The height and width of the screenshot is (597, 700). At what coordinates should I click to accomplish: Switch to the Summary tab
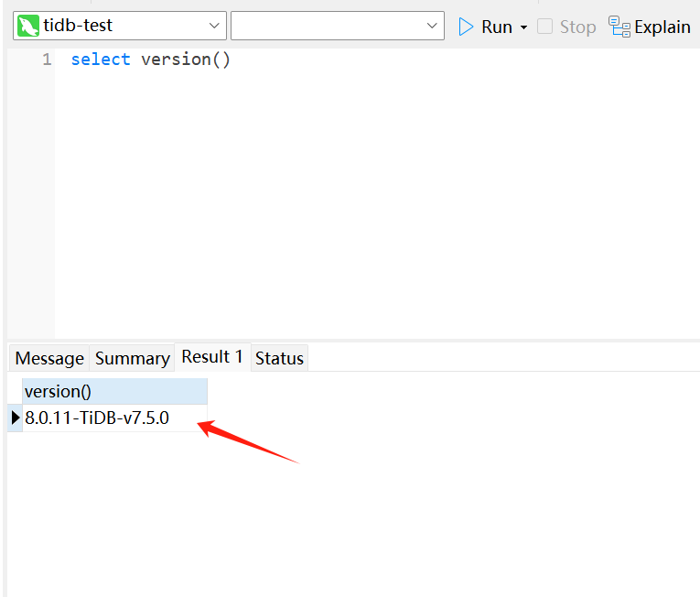click(132, 358)
